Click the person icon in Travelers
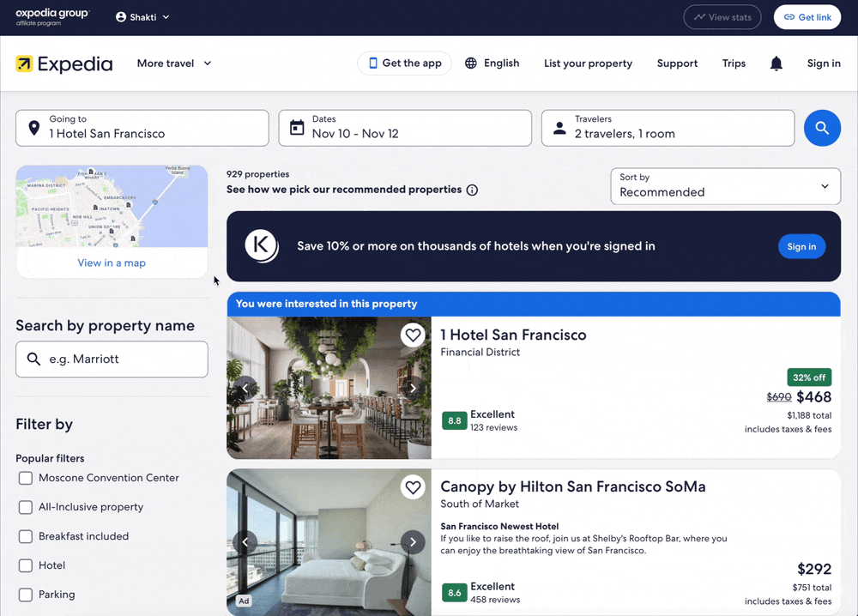Screen dimensions: 858x616 point(559,128)
